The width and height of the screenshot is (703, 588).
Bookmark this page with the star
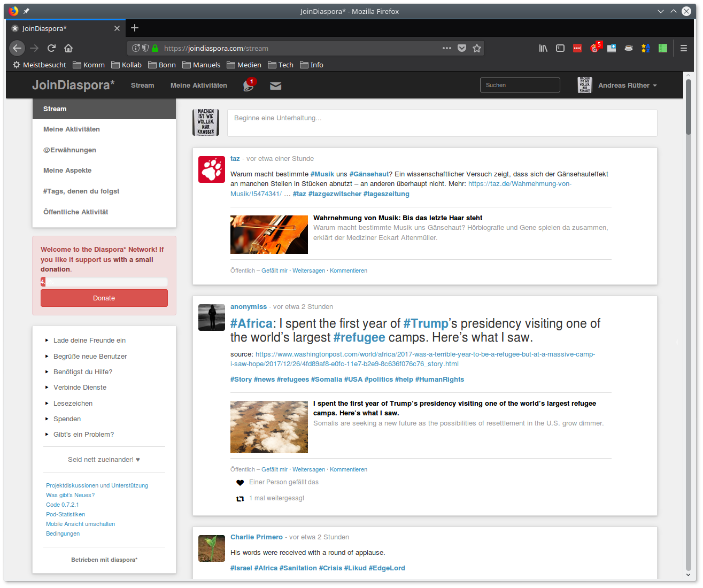click(x=477, y=48)
